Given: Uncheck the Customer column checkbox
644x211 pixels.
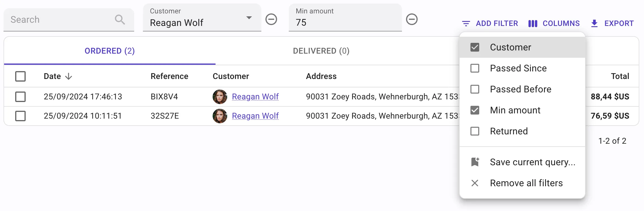Looking at the screenshot, I should [x=475, y=47].
